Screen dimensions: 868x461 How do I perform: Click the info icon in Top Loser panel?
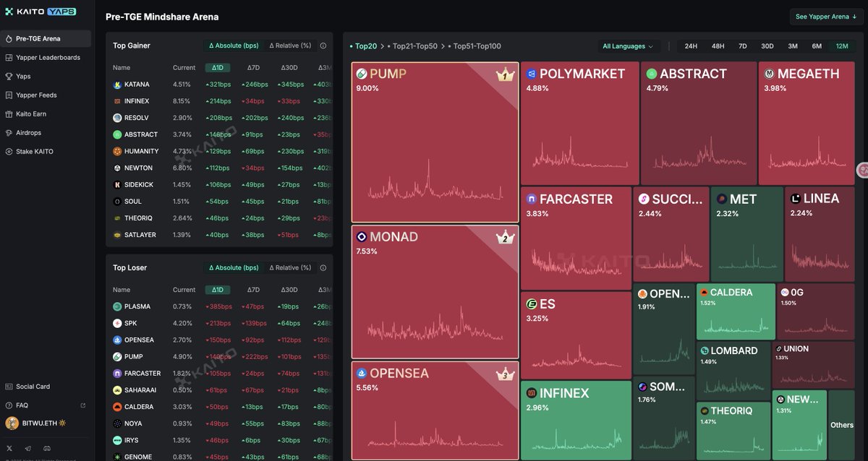click(x=323, y=267)
